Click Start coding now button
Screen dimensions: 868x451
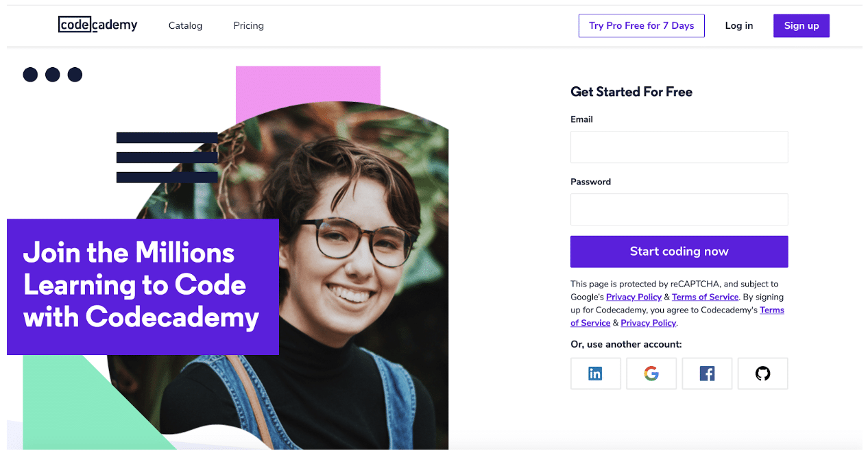click(x=679, y=252)
